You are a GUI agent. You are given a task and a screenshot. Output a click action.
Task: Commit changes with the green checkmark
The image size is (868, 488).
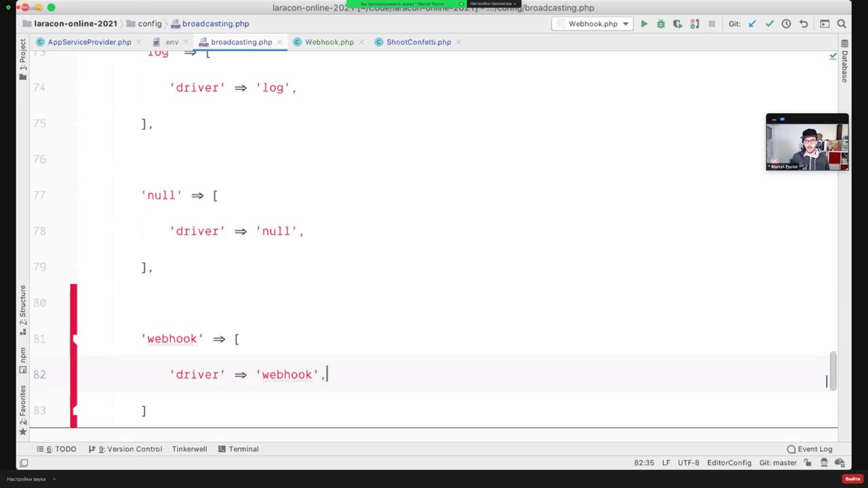pyautogui.click(x=769, y=24)
